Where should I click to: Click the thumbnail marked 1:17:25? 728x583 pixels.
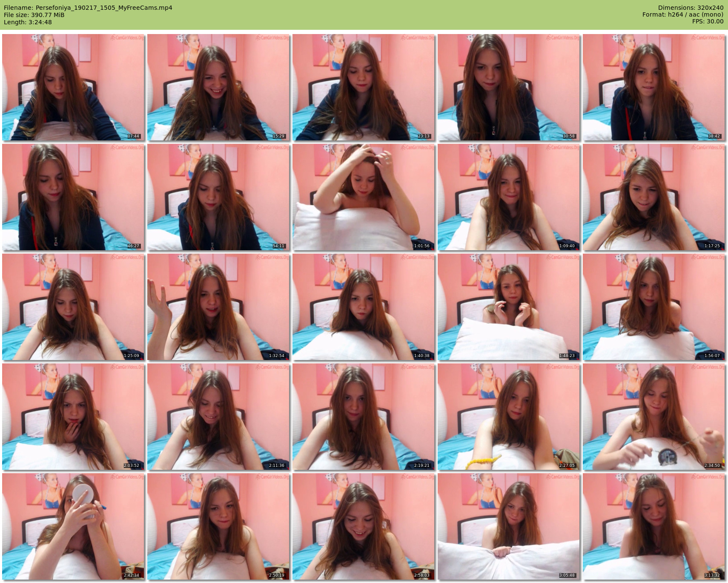654,197
